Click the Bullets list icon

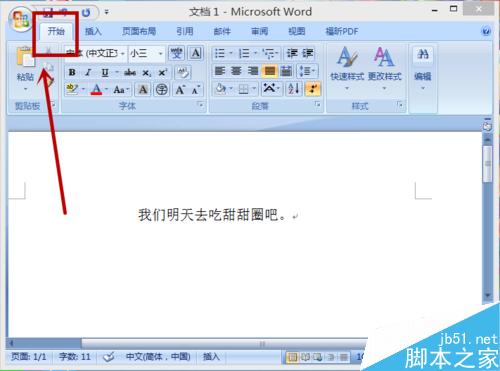click(220, 53)
